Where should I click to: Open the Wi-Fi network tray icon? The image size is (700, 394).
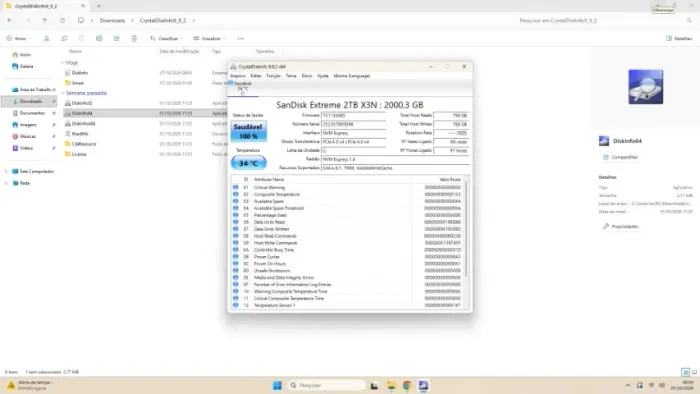651,386
